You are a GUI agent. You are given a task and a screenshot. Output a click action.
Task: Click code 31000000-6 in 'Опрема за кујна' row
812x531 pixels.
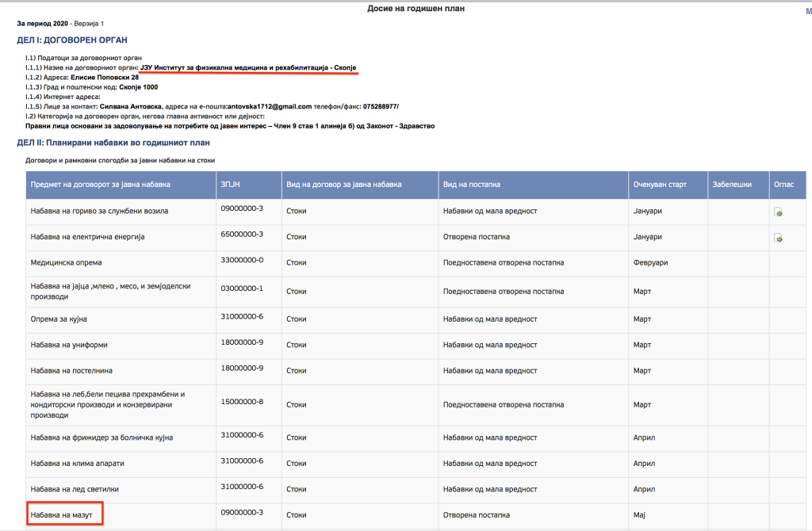[242, 317]
